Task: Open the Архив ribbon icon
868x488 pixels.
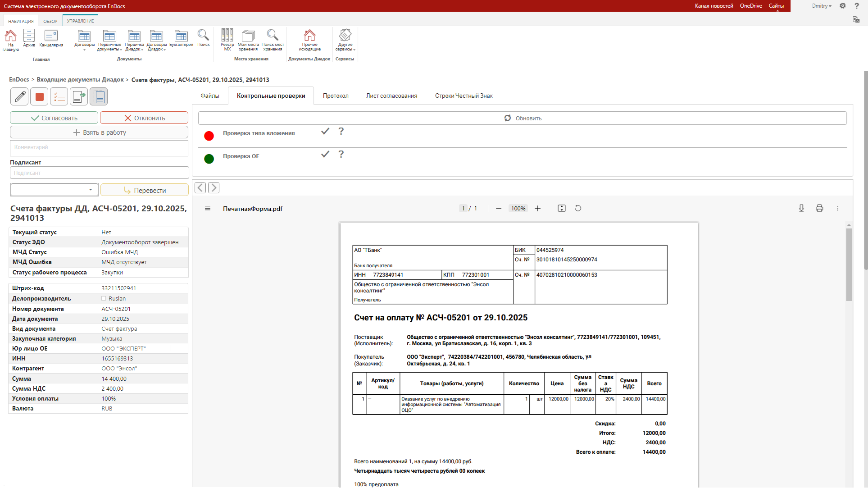Action: coord(29,38)
